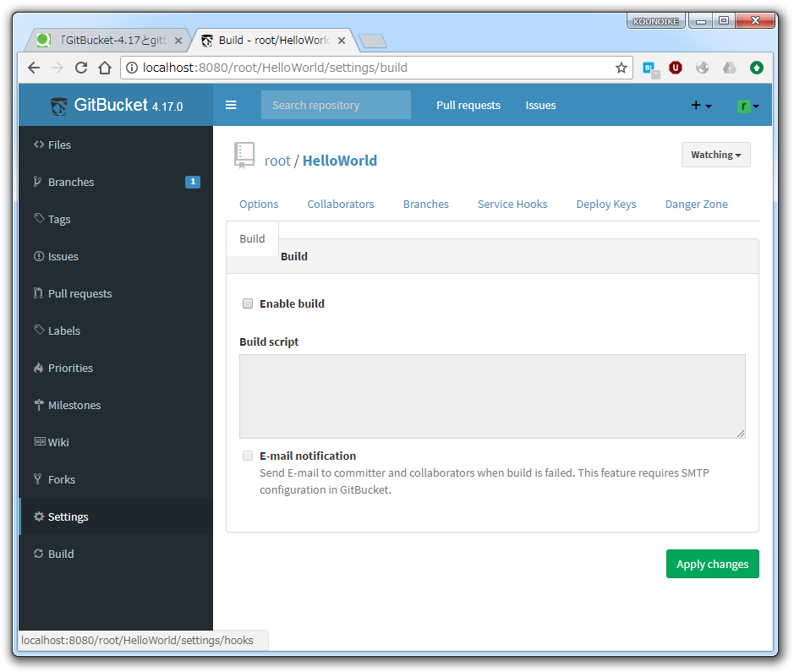Viewport: 794px width, 672px height.
Task: Enable the build checkbox
Action: [x=248, y=303]
